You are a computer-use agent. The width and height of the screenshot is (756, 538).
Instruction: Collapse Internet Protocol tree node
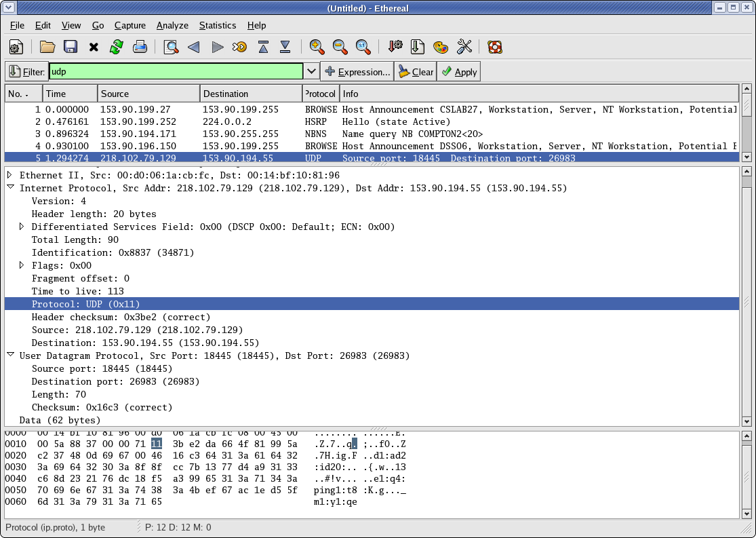(x=10, y=187)
